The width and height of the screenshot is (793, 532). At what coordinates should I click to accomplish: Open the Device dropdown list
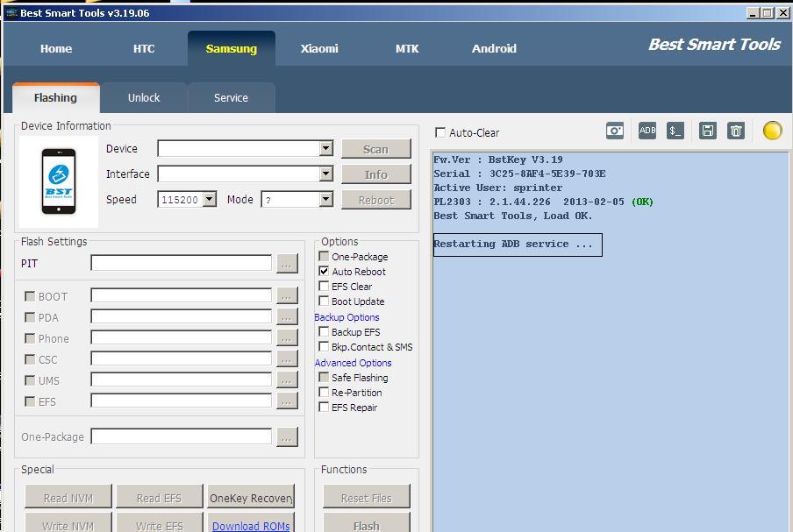tap(326, 148)
